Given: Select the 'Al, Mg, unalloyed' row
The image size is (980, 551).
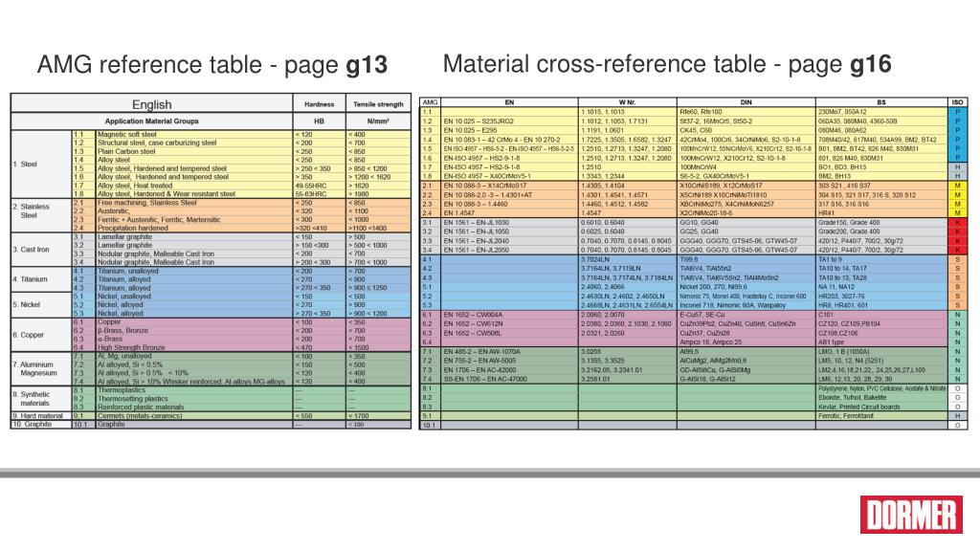Looking at the screenshot, I should pyautogui.click(x=241, y=356).
